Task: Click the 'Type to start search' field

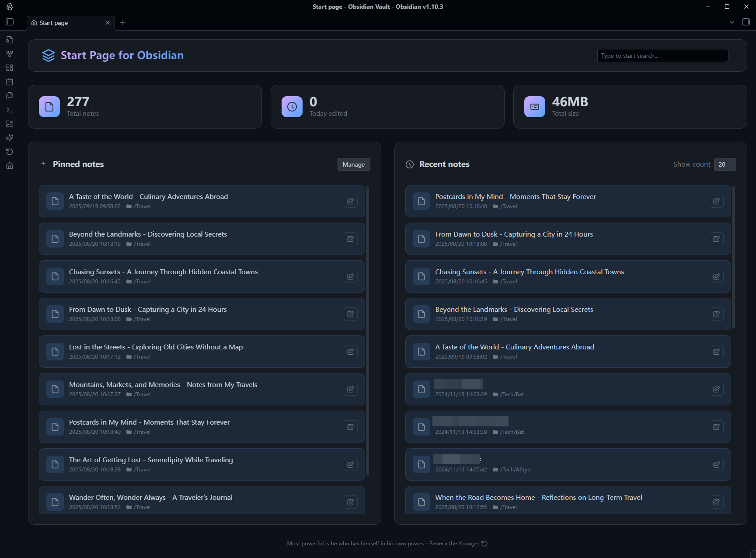Action: tap(662, 56)
